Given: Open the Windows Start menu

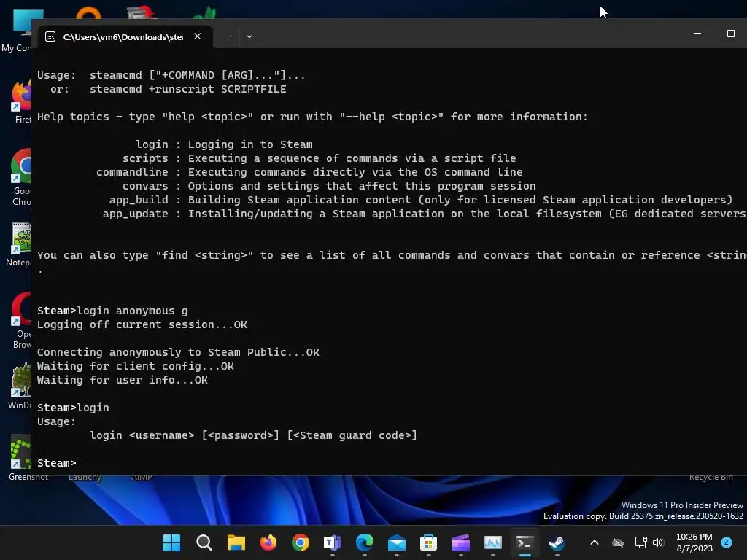Looking at the screenshot, I should 171,542.
